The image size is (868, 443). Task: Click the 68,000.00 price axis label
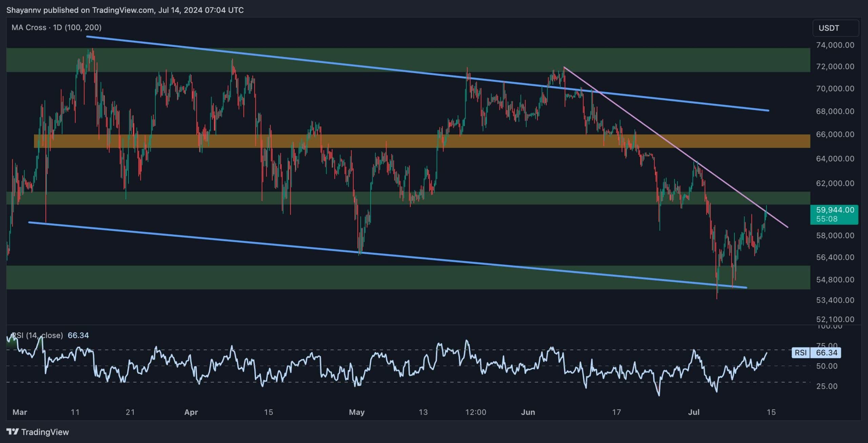(835, 111)
